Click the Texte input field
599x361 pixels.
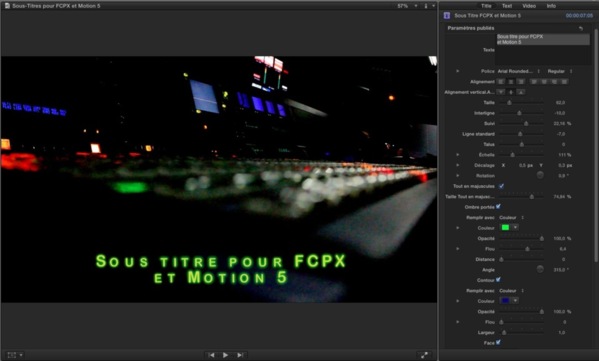pos(543,49)
